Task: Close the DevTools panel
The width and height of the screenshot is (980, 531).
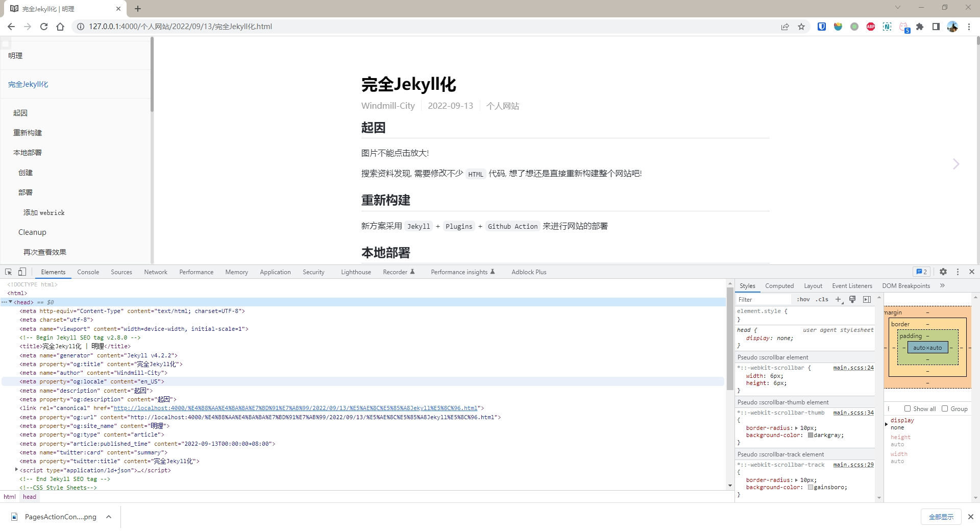Action: tap(972, 272)
